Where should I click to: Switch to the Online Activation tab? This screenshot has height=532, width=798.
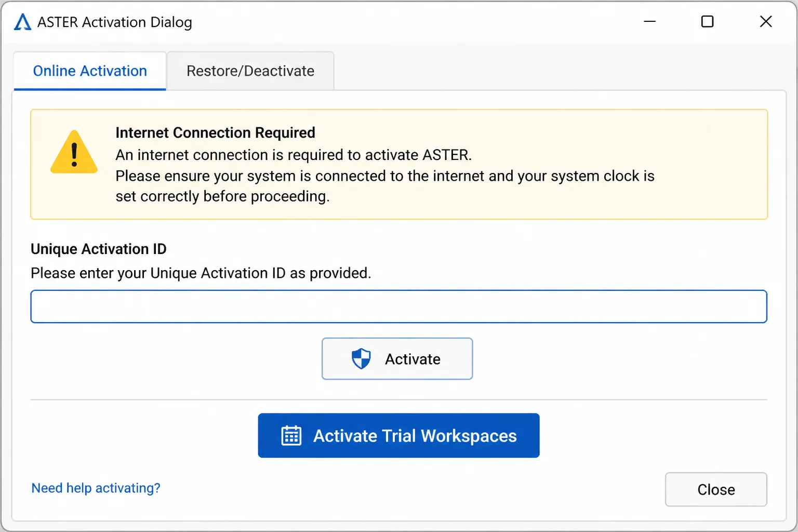[x=90, y=71]
